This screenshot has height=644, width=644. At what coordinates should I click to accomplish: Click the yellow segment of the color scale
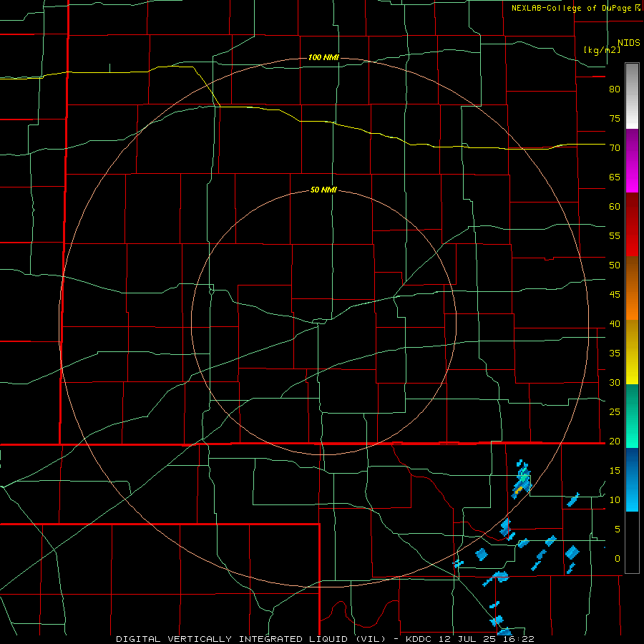[632, 352]
